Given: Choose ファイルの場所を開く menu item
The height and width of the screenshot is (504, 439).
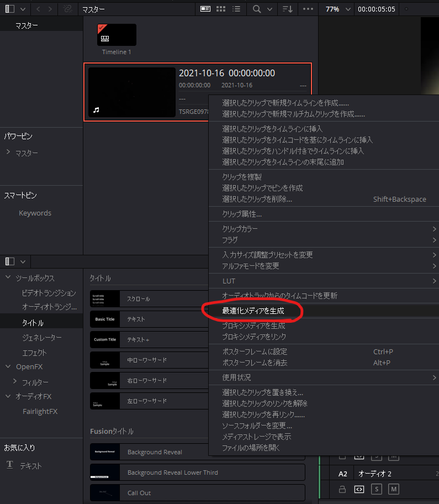Looking at the screenshot, I should tap(324, 448).
